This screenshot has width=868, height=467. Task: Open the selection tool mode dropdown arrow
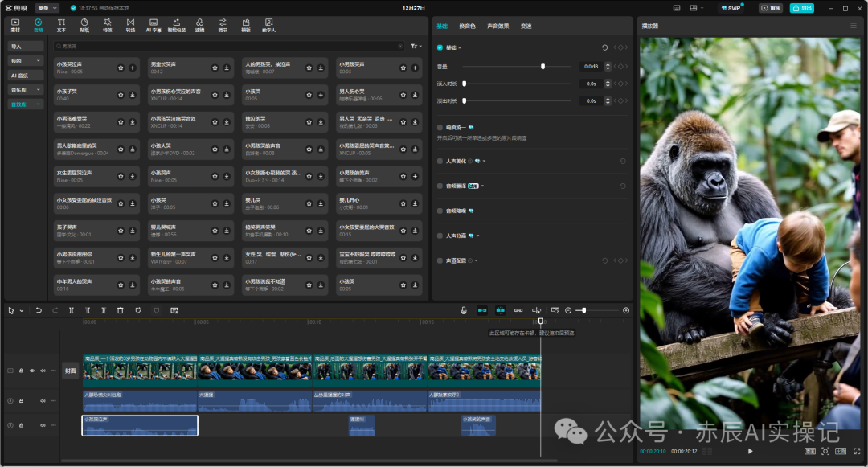22,311
